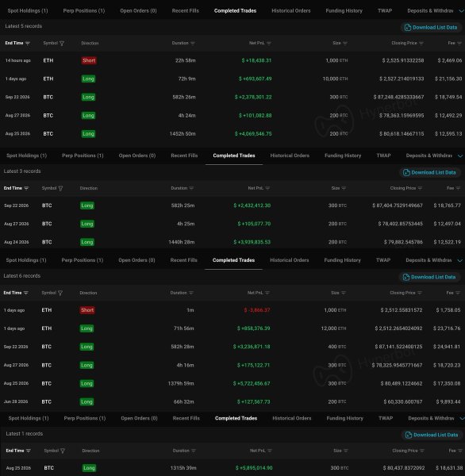The image size is (465, 476).
Task: Click the Net PnL value $+18,438.31
Action: tap(256, 60)
